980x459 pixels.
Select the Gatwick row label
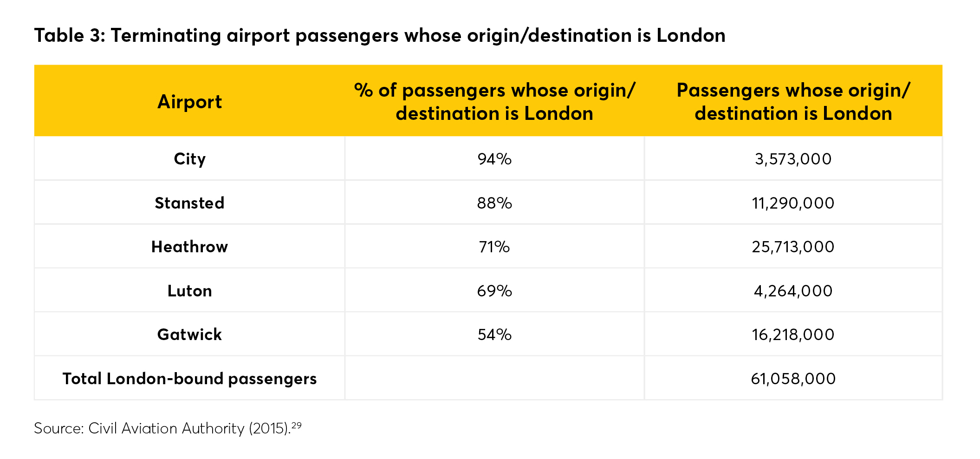[x=189, y=334]
